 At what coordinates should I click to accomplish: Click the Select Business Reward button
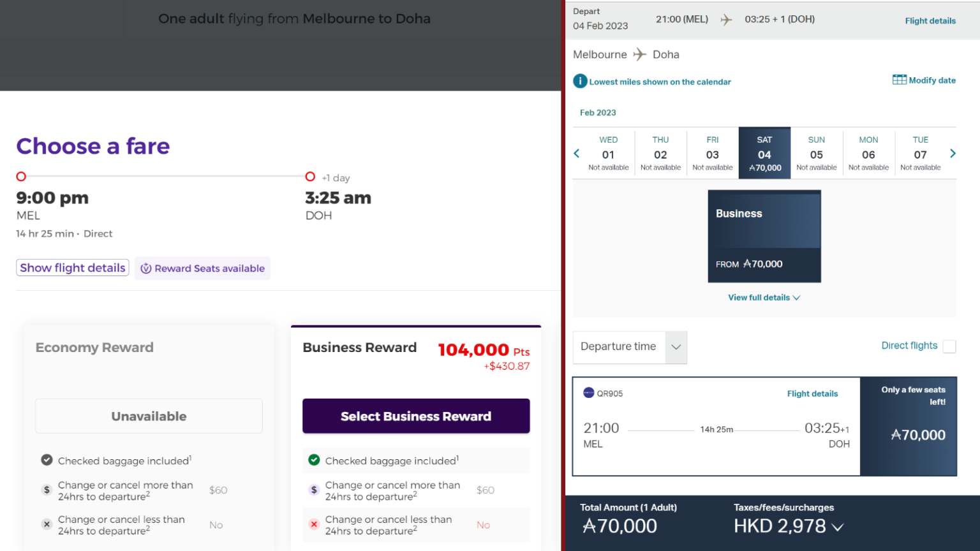tap(415, 416)
